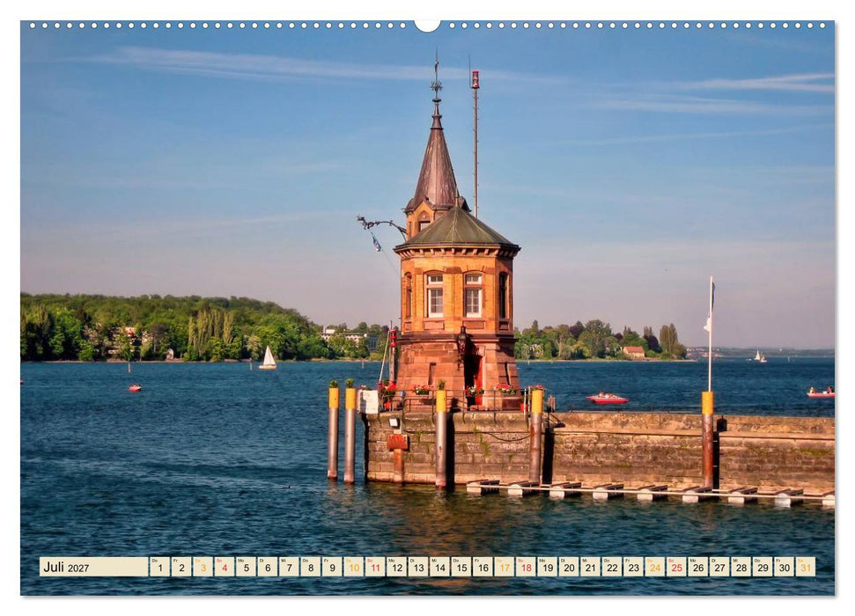The image size is (855, 616).
Task: Select the red day 11 cell
Action: (375, 567)
